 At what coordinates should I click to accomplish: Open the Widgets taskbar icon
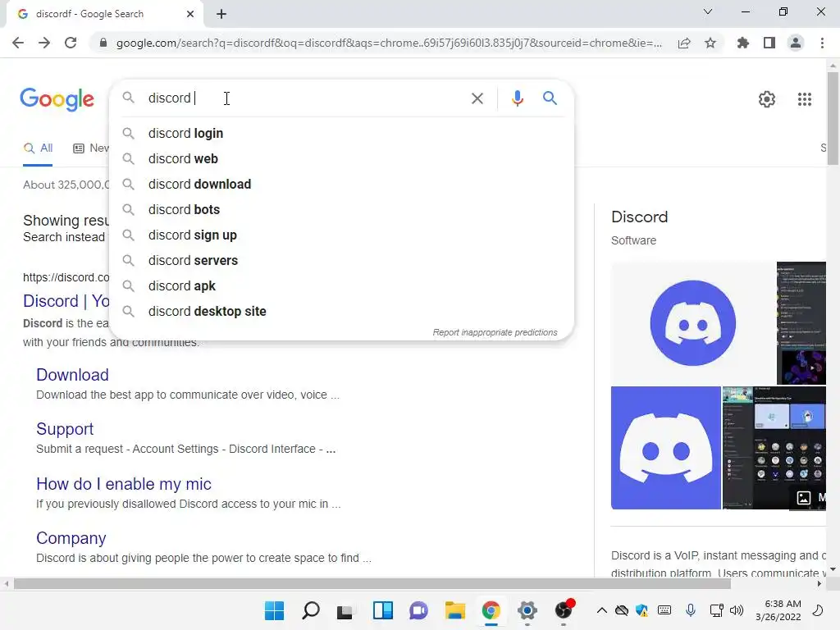tap(383, 610)
